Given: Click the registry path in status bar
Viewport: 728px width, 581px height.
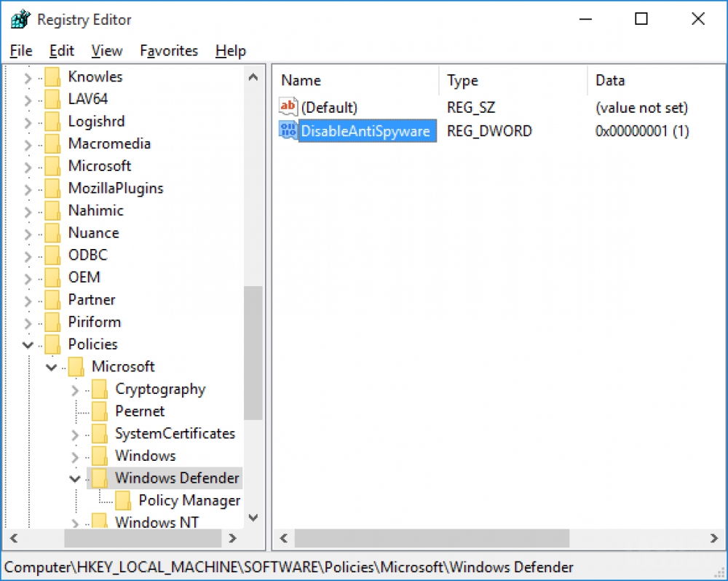Looking at the screenshot, I should [289, 567].
